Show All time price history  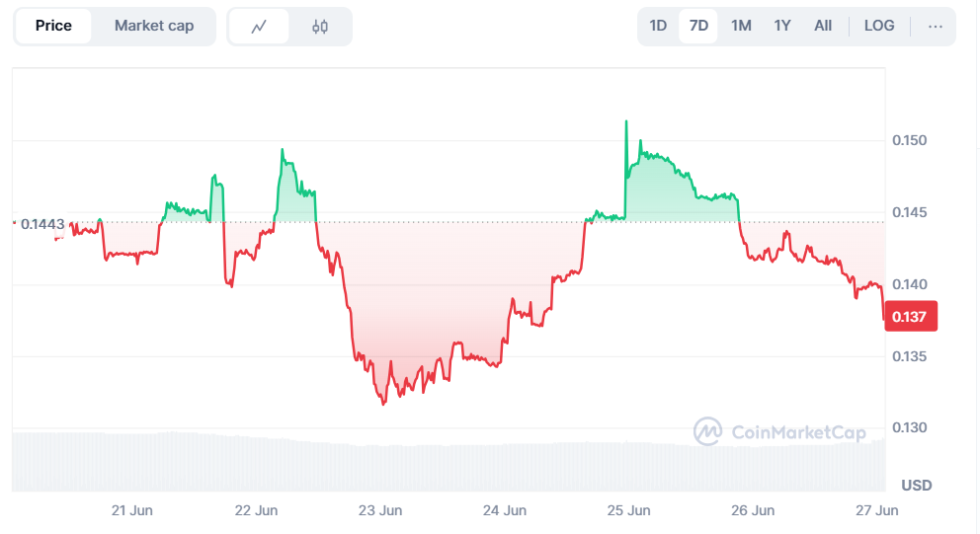pos(823,26)
